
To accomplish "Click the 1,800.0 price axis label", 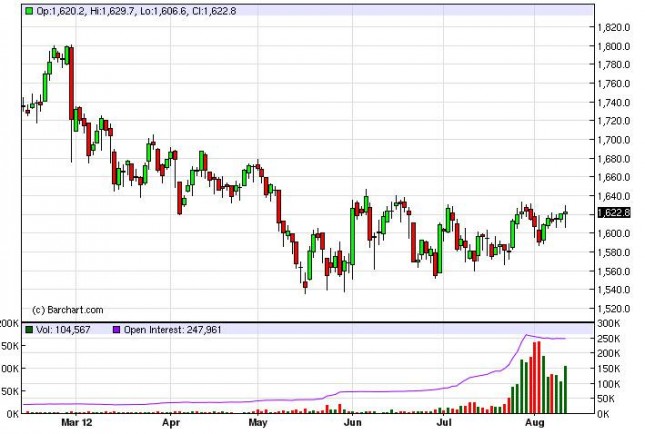I will pyautogui.click(x=613, y=46).
